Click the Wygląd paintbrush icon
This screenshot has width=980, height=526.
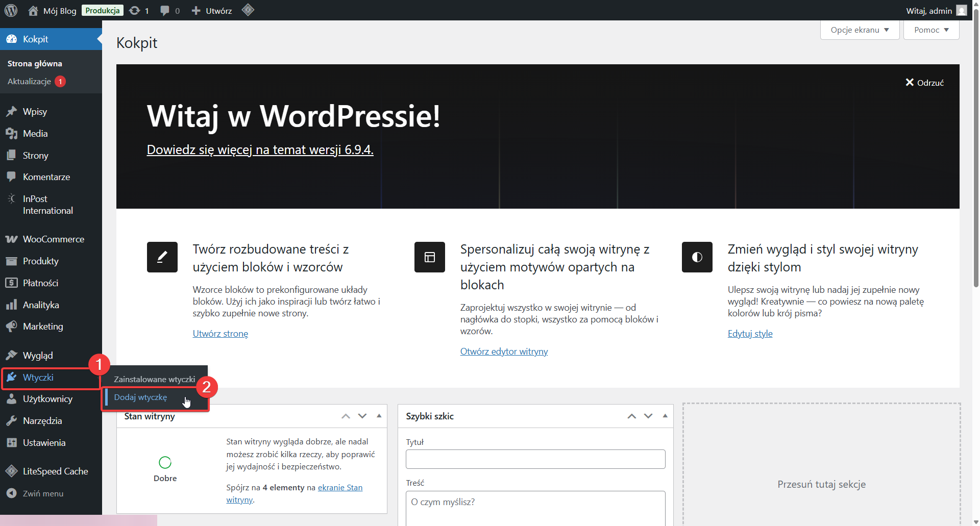(x=11, y=356)
